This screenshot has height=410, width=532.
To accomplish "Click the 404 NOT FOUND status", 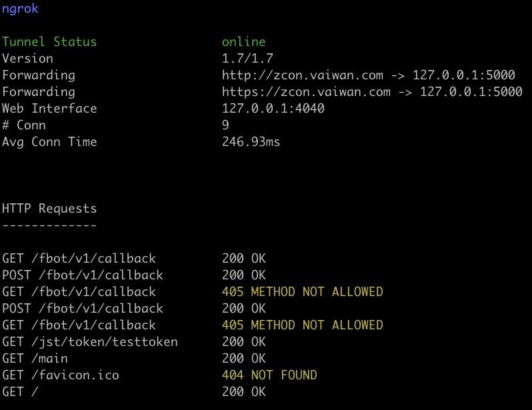I will click(269, 375).
